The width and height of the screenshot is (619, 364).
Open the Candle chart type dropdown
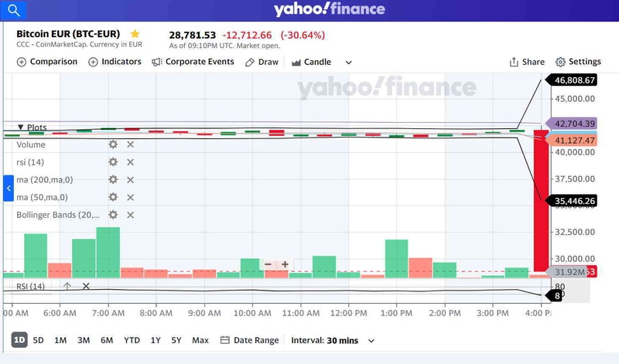tap(312, 63)
